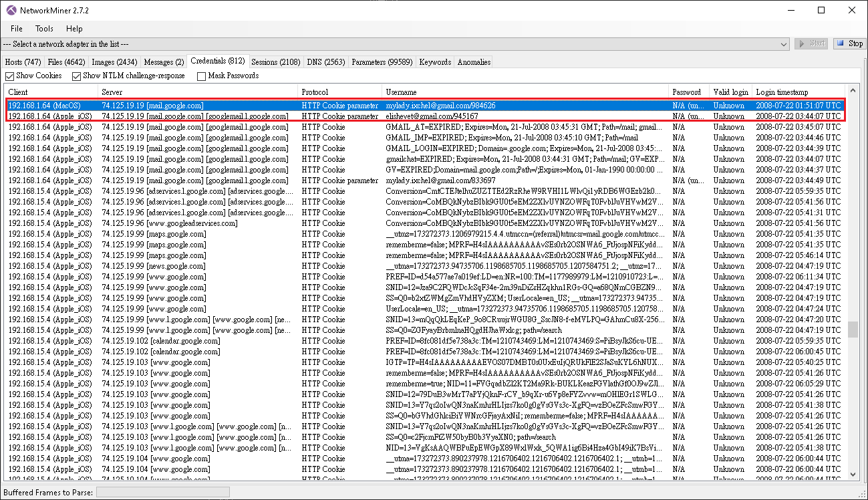Switch to the Sessions (2108) tab
Screen dimensions: 868x500
[275, 62]
